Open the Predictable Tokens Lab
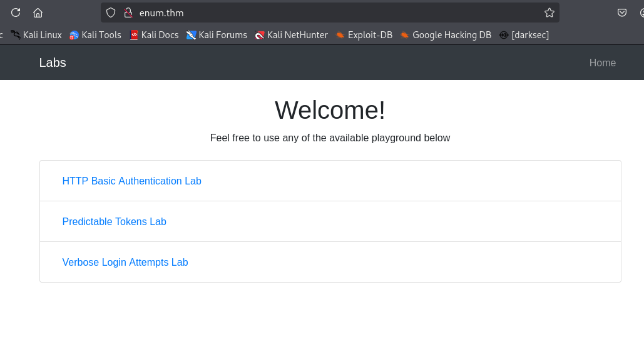 (x=114, y=221)
